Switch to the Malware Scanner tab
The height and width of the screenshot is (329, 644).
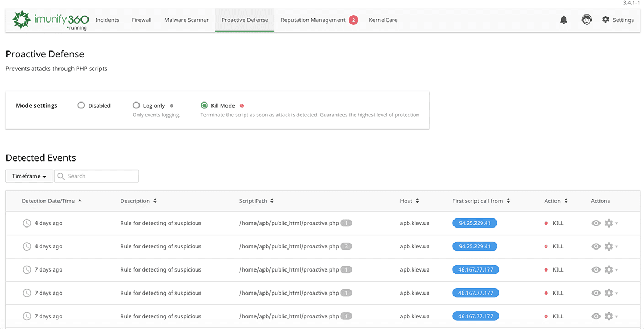click(186, 20)
